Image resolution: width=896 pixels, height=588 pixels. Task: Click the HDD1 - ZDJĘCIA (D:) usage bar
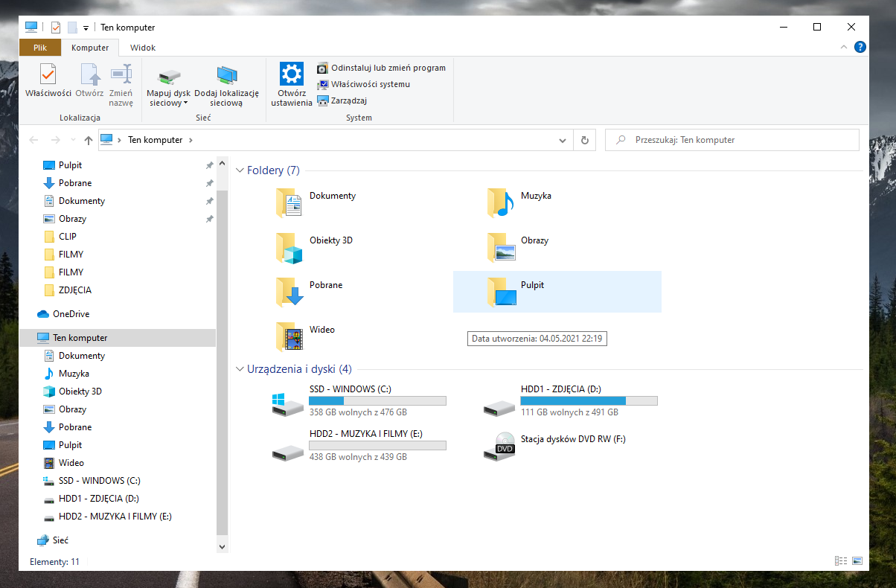(x=588, y=400)
